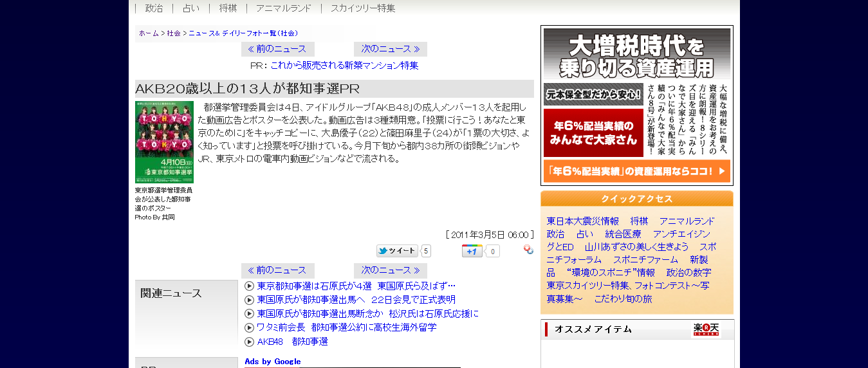868x368 pixels.
Task: Click arrow bullet beside ワタミ前会長 headline
Action: [x=249, y=328]
